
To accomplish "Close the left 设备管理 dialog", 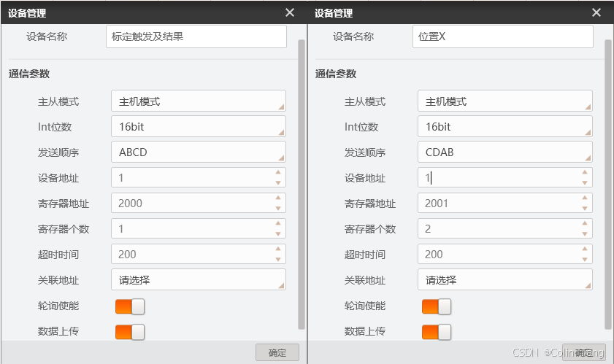I will pyautogui.click(x=290, y=12).
